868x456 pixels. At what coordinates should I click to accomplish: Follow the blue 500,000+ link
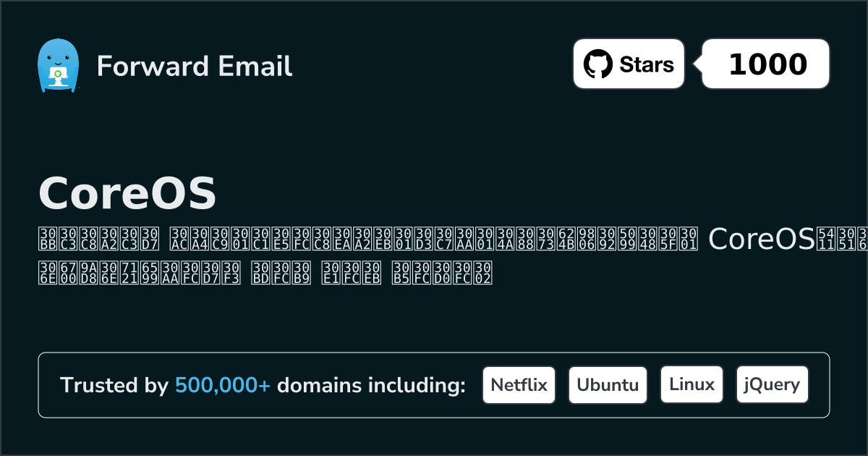223,386
